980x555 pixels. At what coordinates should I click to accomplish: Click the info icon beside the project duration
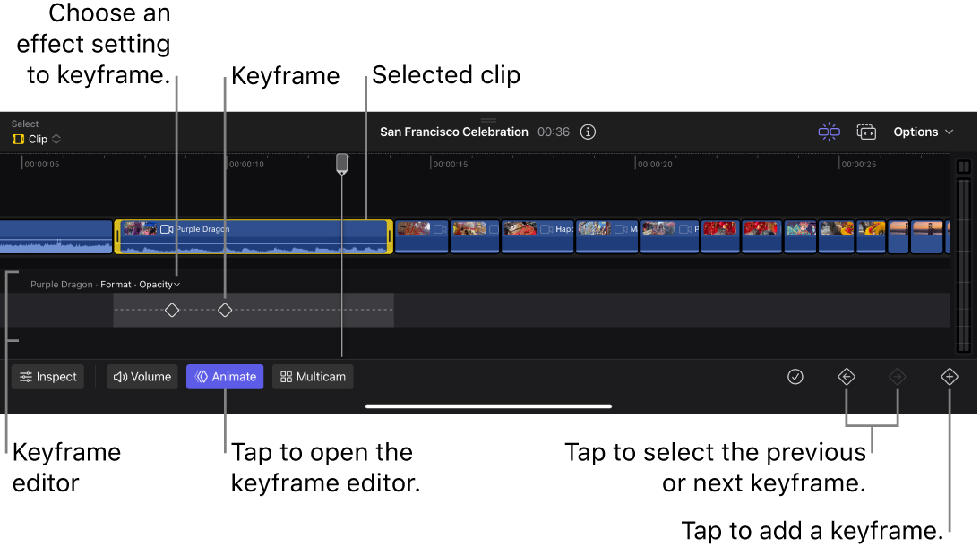(588, 132)
